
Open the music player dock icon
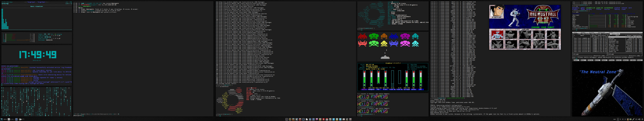[310, 119]
